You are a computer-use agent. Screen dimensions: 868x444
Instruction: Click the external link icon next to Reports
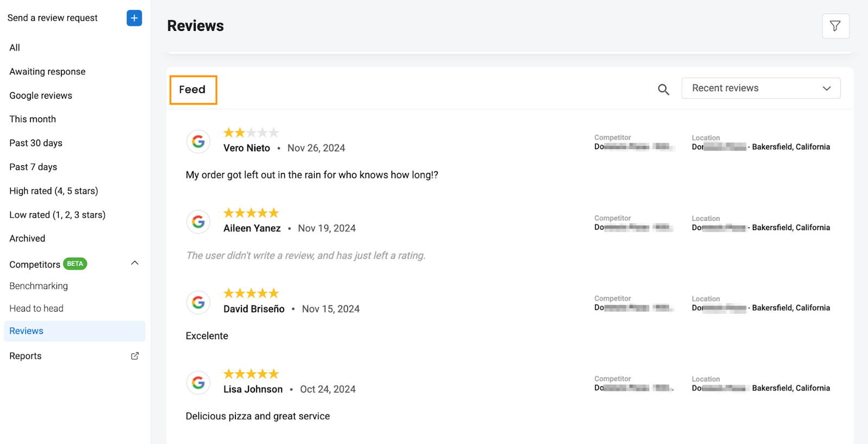[135, 356]
